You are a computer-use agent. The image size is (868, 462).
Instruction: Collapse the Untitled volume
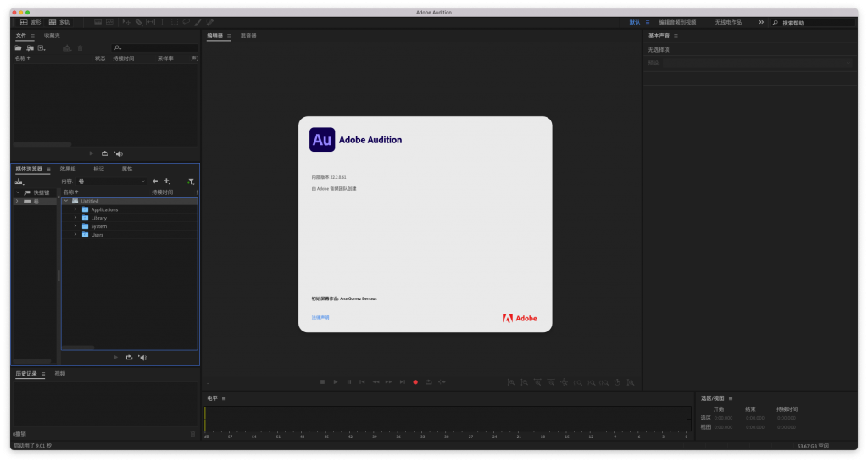click(x=66, y=201)
